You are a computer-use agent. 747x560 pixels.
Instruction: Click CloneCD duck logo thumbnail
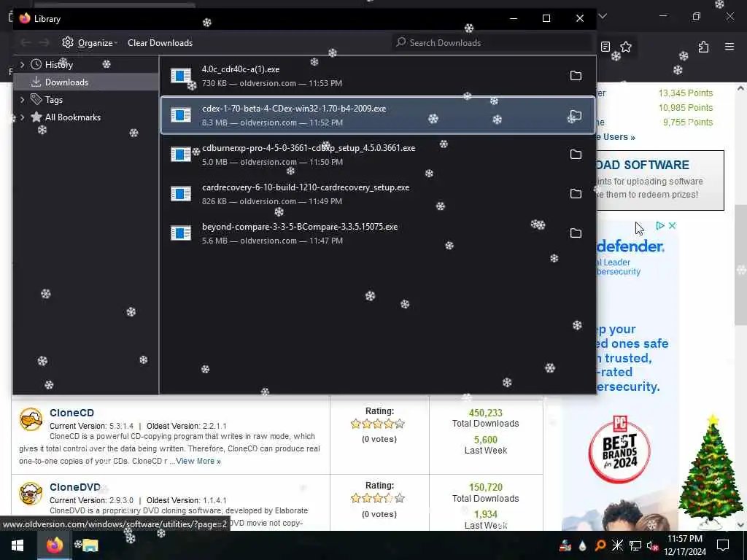[x=31, y=419]
